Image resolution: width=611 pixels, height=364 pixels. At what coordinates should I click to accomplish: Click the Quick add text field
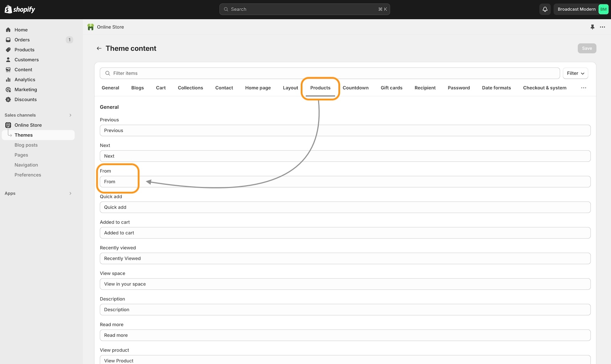pyautogui.click(x=345, y=207)
